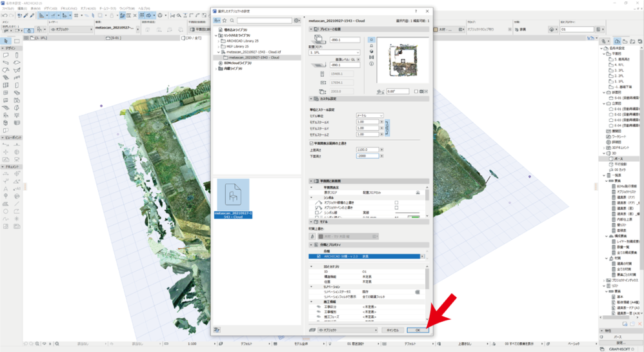Click the pick-up eyedropper tool icon
Image resolution: width=644 pixels, height=352 pixels.
[25, 15]
